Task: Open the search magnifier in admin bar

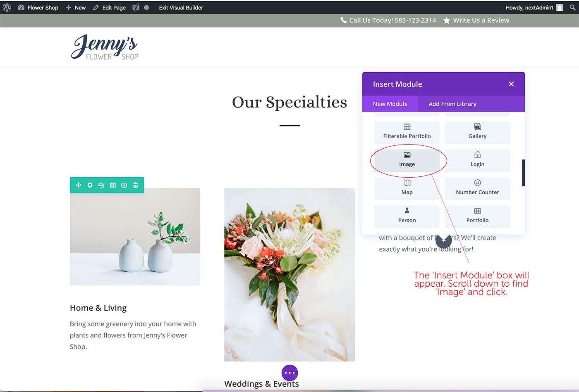Action: coord(572,7)
